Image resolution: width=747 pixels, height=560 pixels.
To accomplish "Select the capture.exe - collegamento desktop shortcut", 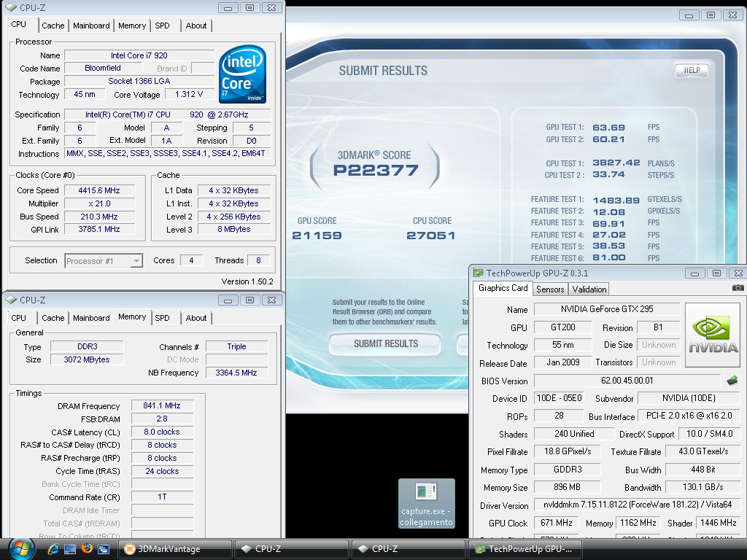I will click(426, 504).
